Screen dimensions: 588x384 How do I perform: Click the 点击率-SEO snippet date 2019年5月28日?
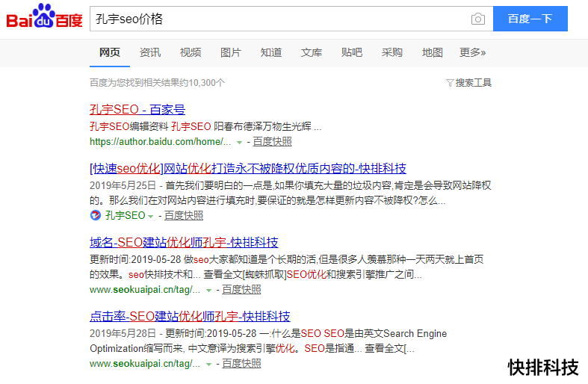(x=123, y=333)
